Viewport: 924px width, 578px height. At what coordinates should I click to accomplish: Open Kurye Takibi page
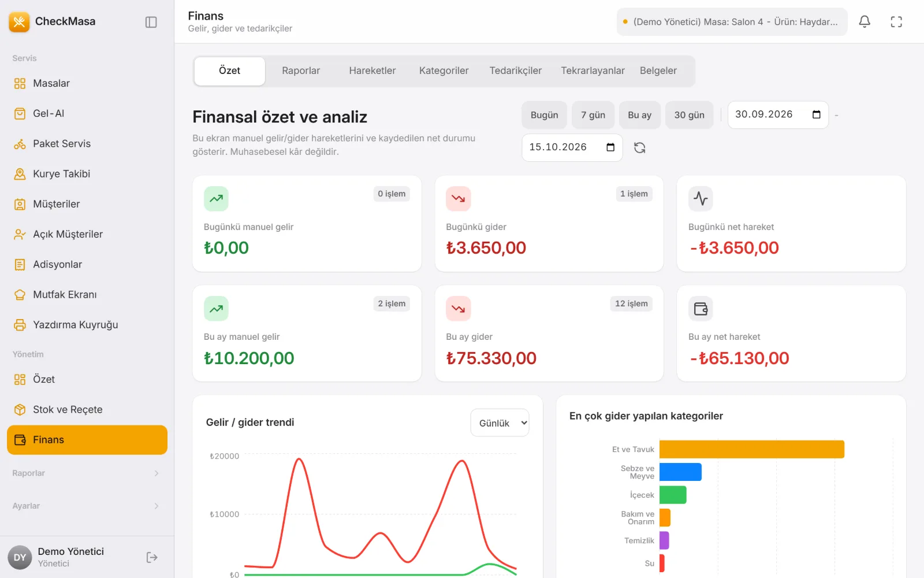tap(87, 174)
